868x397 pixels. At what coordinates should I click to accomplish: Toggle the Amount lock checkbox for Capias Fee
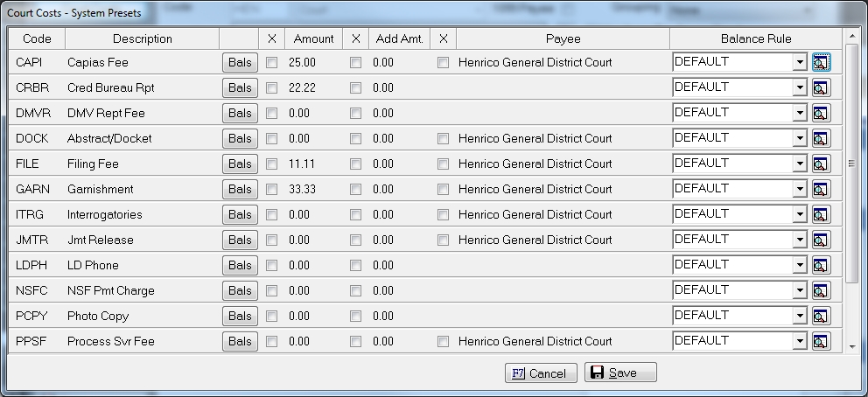271,63
